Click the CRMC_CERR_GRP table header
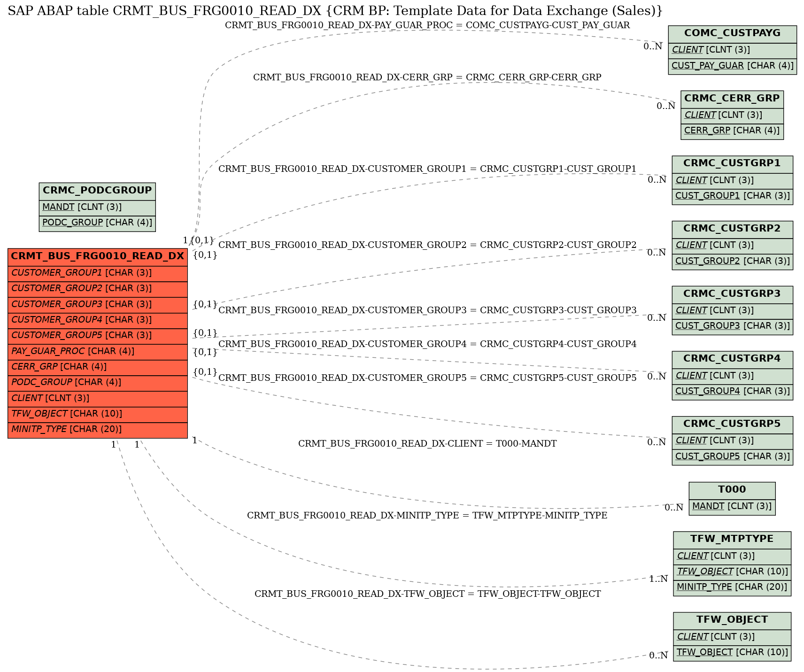Viewport: 804px width, 672px height. 732,99
